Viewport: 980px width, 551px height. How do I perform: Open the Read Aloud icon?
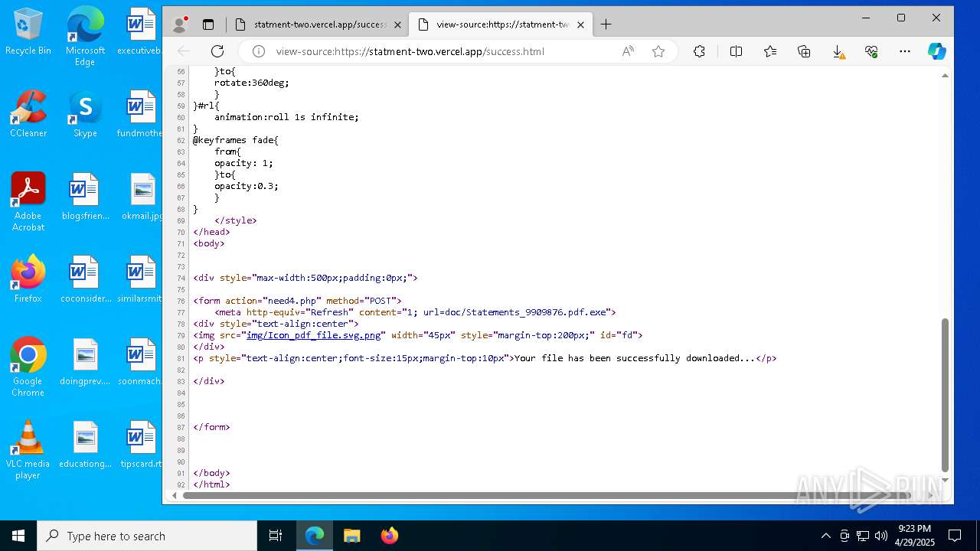click(628, 51)
